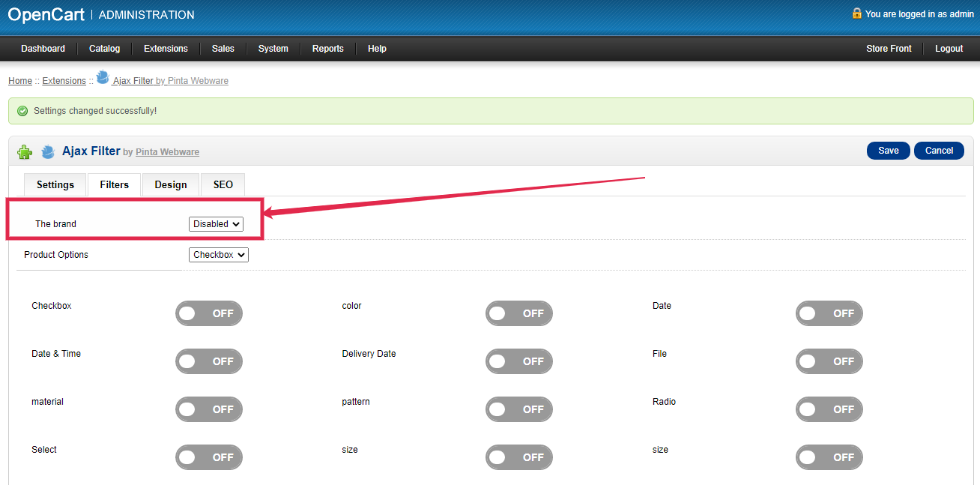Turn on the color filter toggle
This screenshot has height=485, width=980.
pyautogui.click(x=518, y=313)
